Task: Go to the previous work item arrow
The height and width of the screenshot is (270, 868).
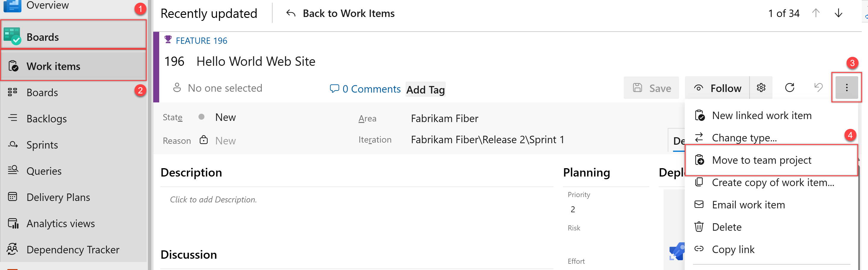Action: tap(816, 13)
